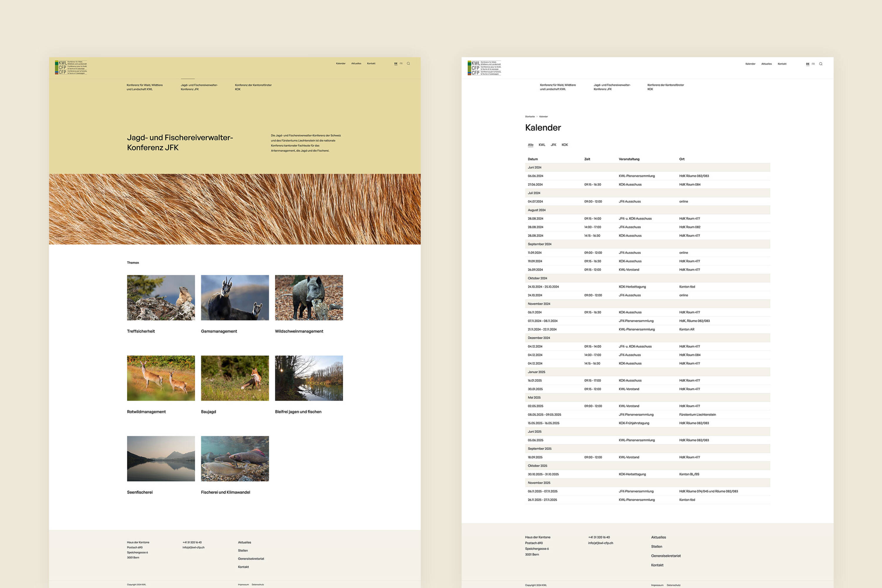Open Jagd- und Fischereiverwalter-Konferenz JFK nav on left page

199,87
